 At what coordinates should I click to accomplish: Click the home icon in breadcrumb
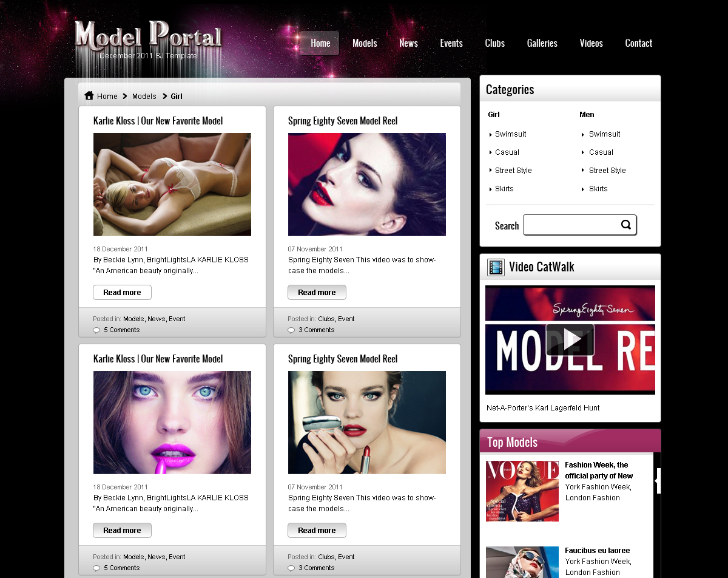coord(89,95)
